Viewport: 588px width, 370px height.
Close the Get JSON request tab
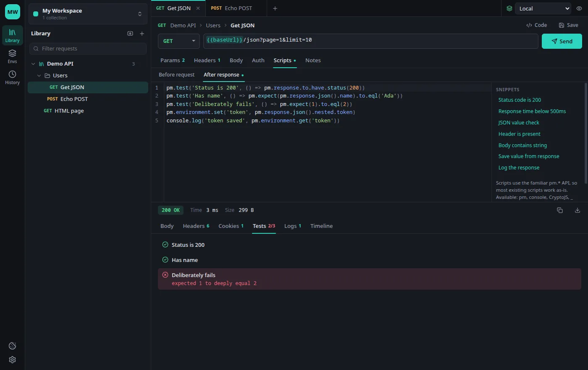[x=198, y=8]
